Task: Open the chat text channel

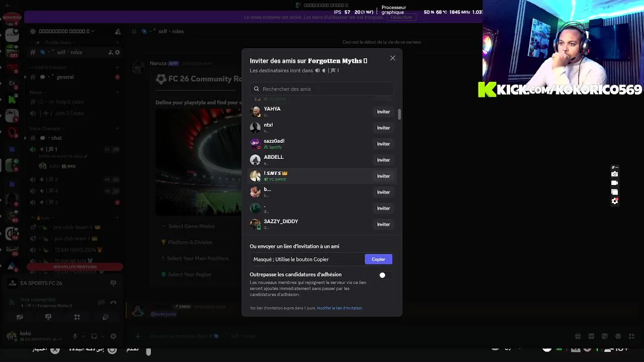Action: coord(74,138)
